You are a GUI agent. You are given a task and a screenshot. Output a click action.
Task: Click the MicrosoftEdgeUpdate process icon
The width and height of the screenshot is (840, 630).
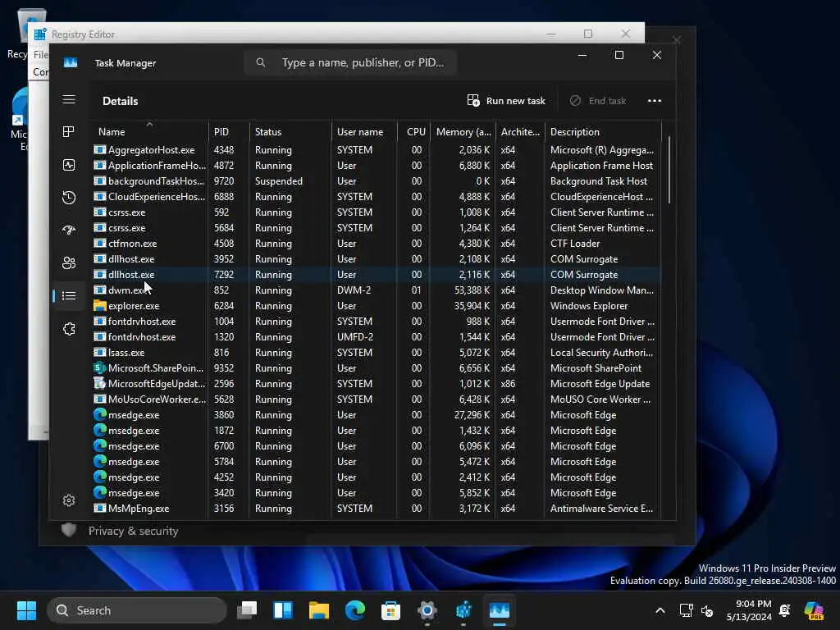[99, 384]
